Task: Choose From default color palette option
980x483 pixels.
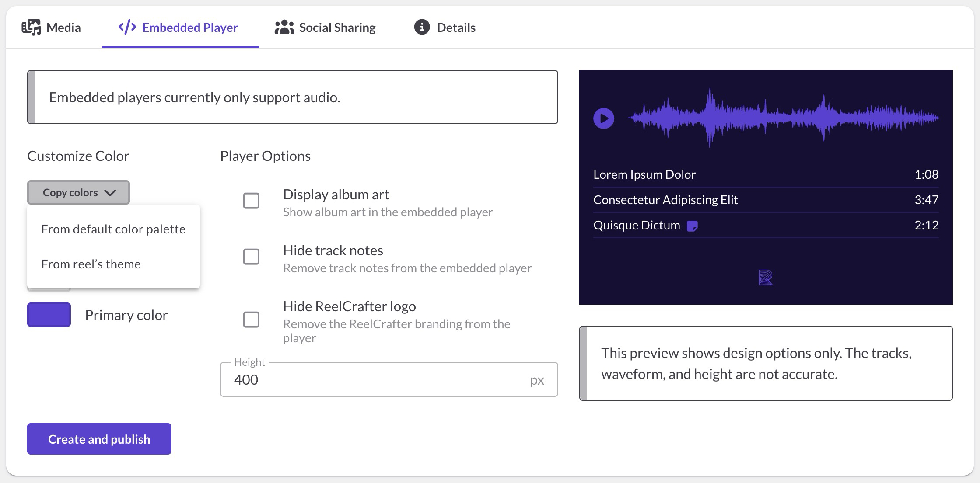Action: [113, 229]
